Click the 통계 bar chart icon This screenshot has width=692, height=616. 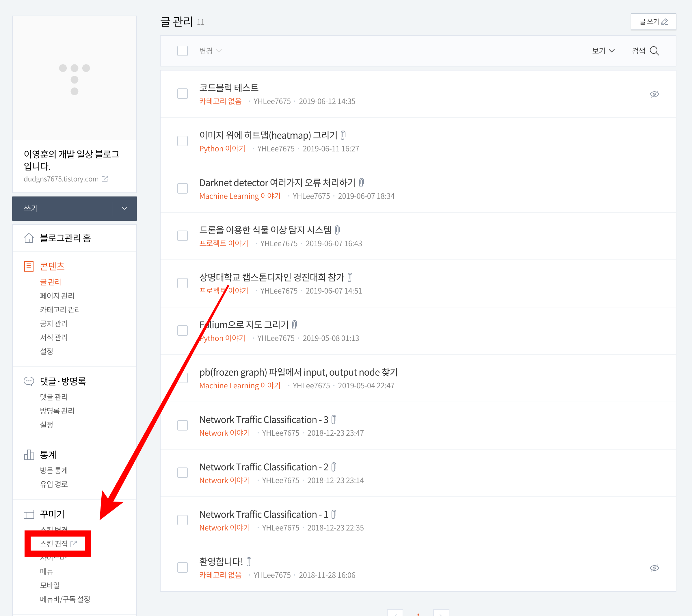[29, 455]
